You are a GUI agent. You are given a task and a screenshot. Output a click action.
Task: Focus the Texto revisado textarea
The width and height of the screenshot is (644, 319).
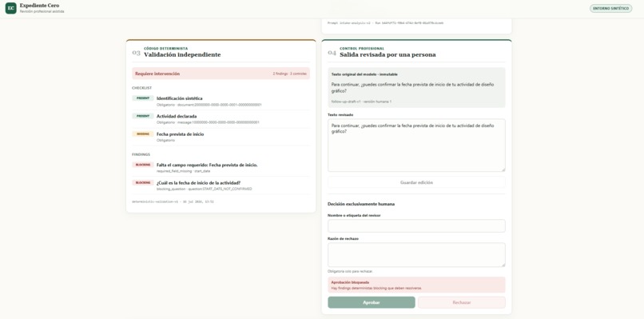point(416,146)
